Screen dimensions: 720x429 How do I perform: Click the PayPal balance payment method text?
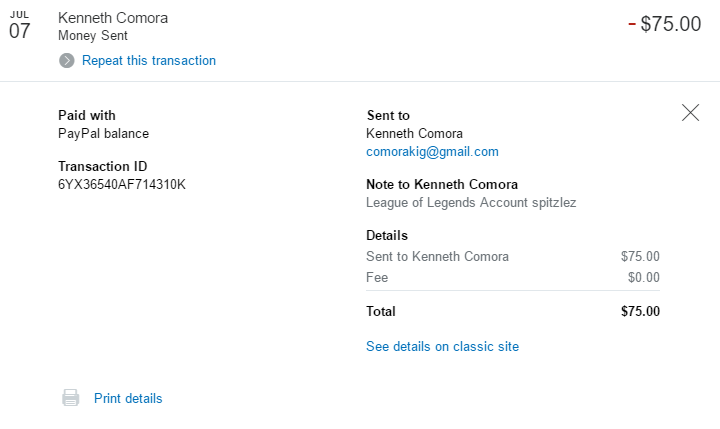(103, 133)
